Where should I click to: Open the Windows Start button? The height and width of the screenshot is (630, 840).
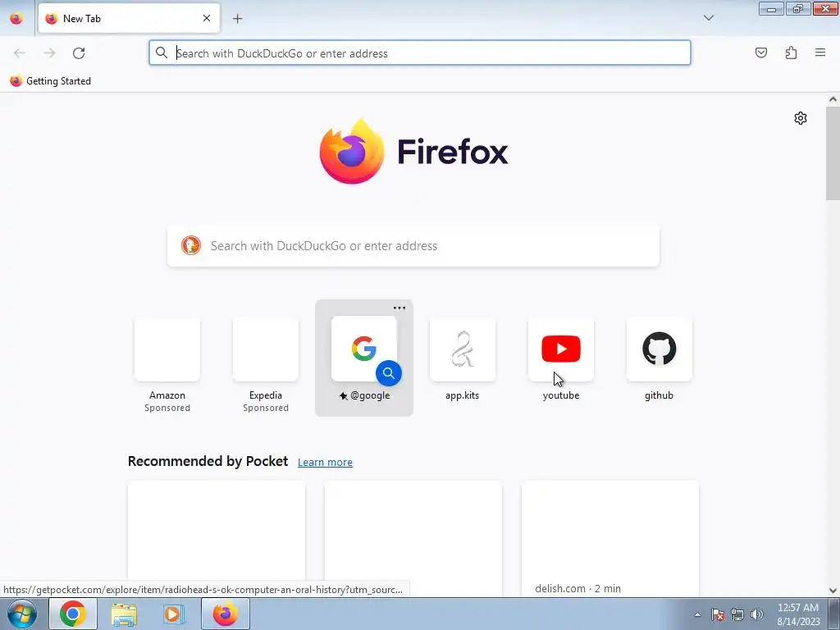[x=22, y=614]
